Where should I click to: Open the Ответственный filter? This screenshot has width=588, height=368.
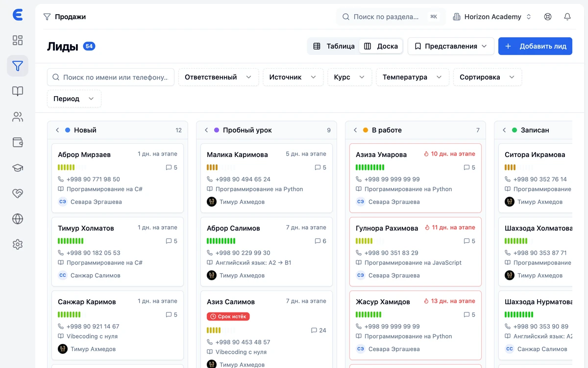(x=219, y=77)
